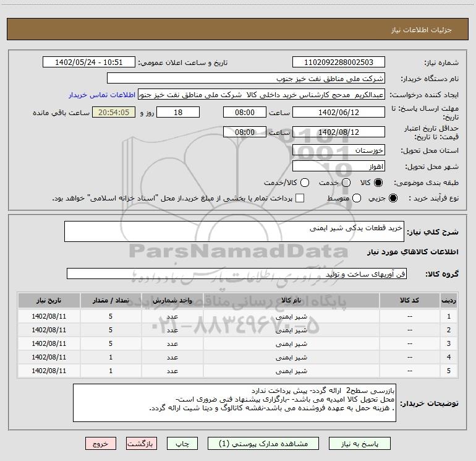
Task: Click شیر ایمنی in row 3
Action: point(291,343)
